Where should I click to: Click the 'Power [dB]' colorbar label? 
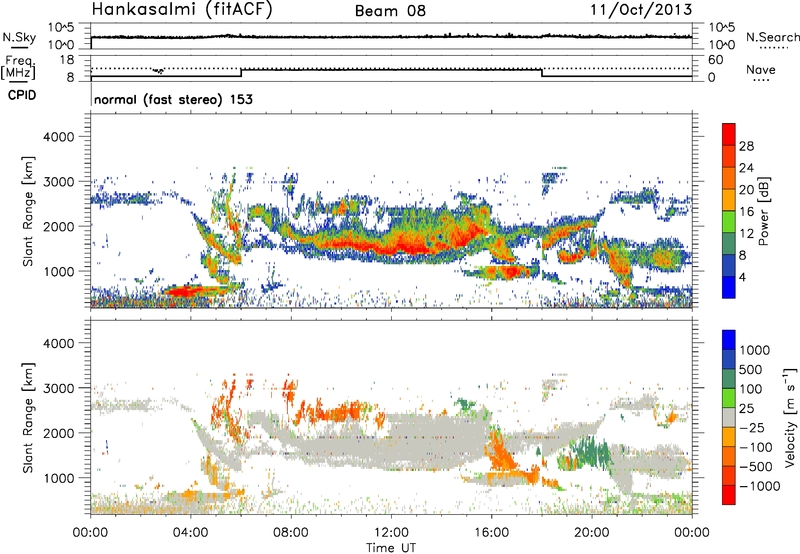coord(763,211)
